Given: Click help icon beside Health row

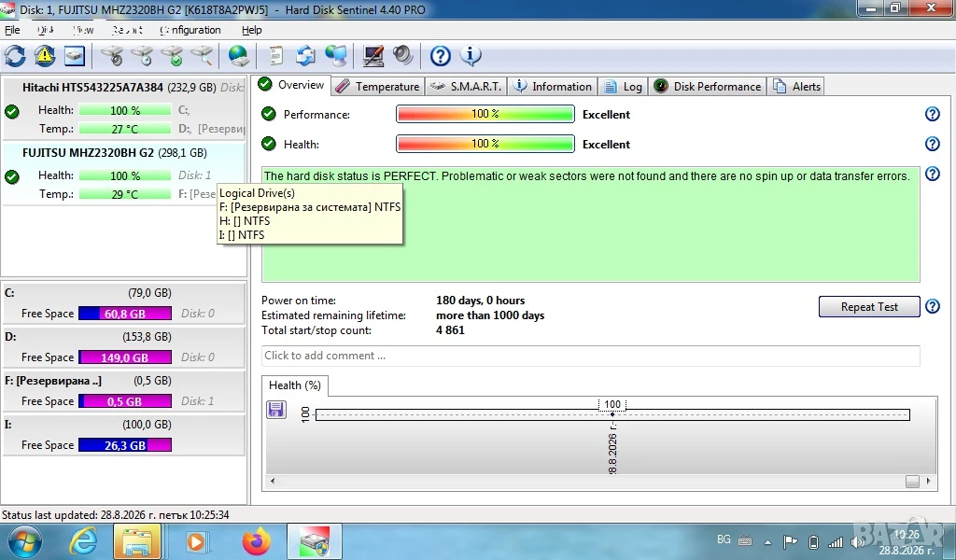Looking at the screenshot, I should click(933, 144).
